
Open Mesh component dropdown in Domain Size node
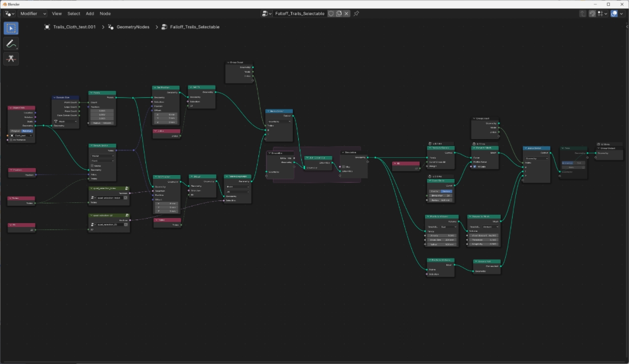click(x=65, y=121)
